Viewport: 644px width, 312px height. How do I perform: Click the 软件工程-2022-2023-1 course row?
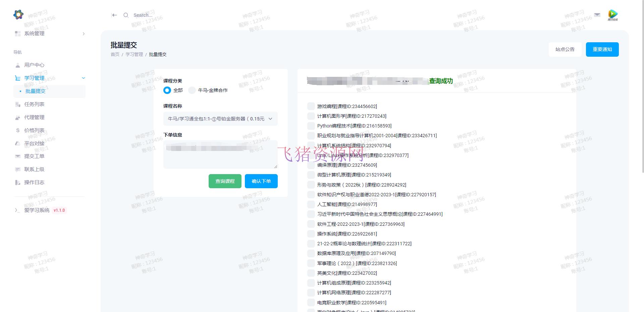(361, 224)
